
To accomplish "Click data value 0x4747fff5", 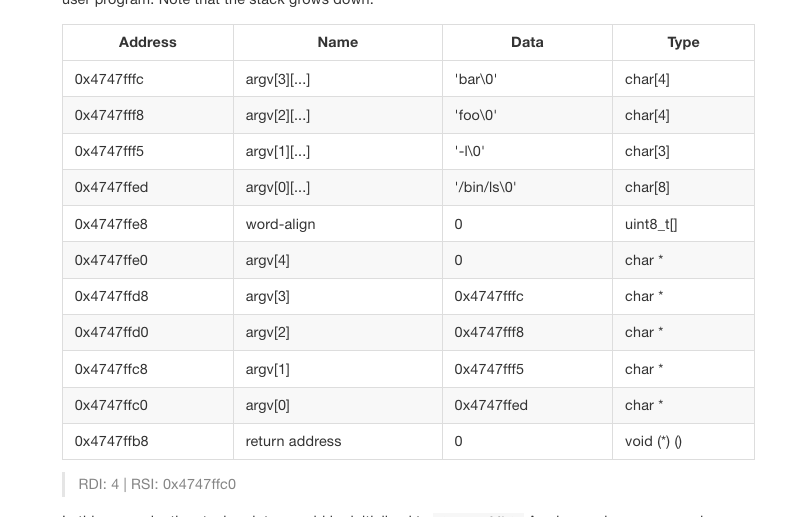I will coord(489,369).
